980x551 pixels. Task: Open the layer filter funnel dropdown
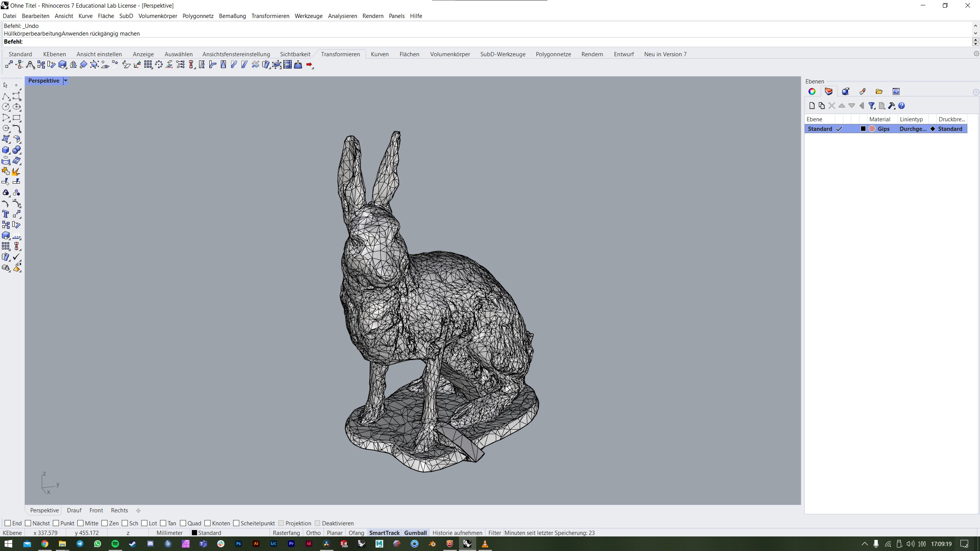point(872,106)
